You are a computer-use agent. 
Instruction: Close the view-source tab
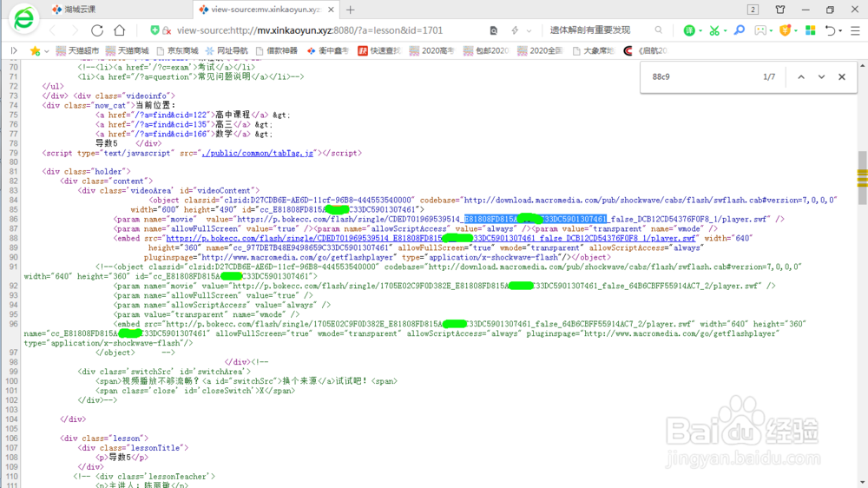pyautogui.click(x=331, y=10)
